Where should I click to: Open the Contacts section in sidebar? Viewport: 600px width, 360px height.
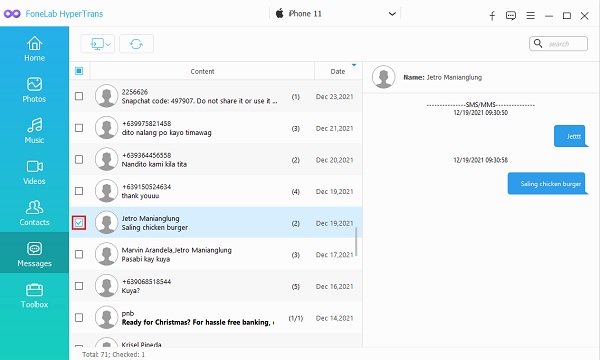click(x=34, y=213)
